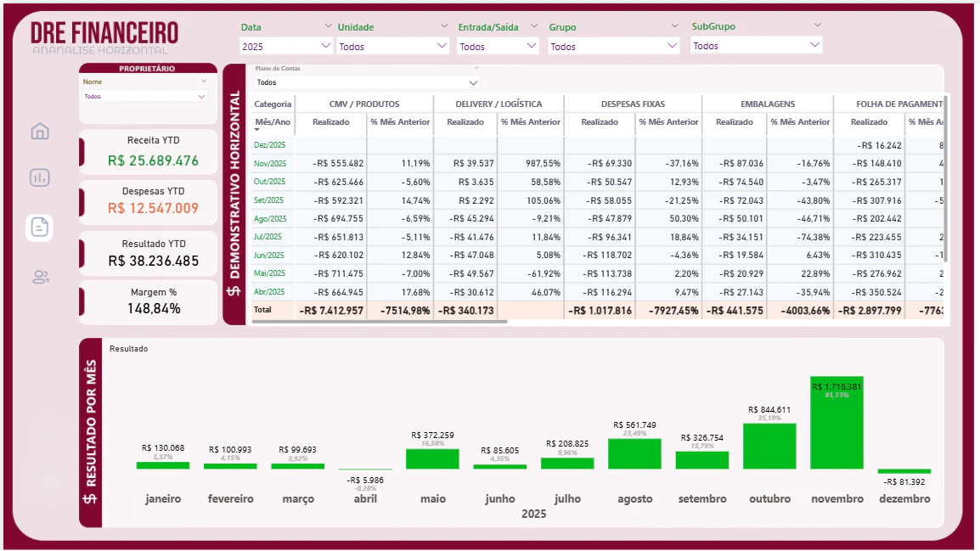Select the novembro bar in the Resultado chart
The image size is (980, 551).
(x=836, y=422)
